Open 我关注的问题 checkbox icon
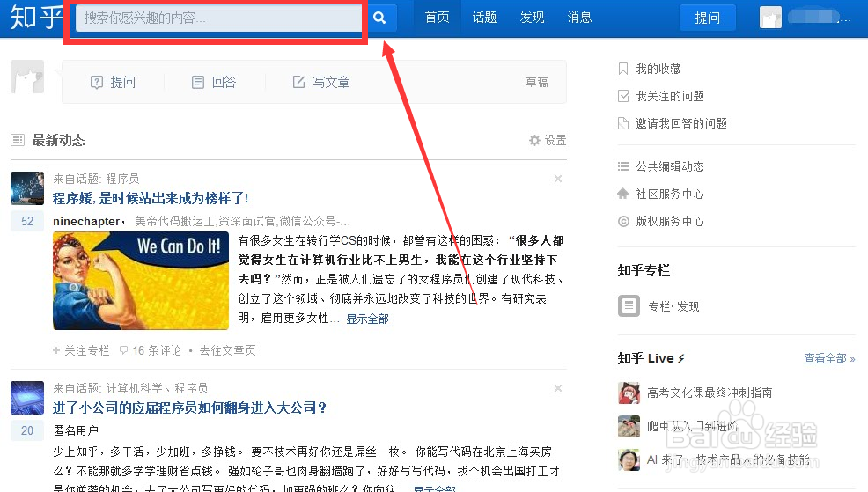The width and height of the screenshot is (868, 492). pos(623,96)
